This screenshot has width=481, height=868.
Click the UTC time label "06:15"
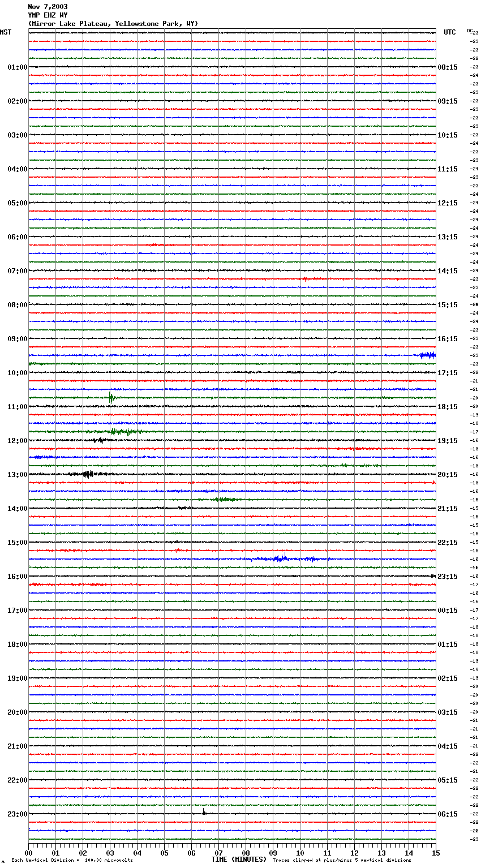point(448,814)
